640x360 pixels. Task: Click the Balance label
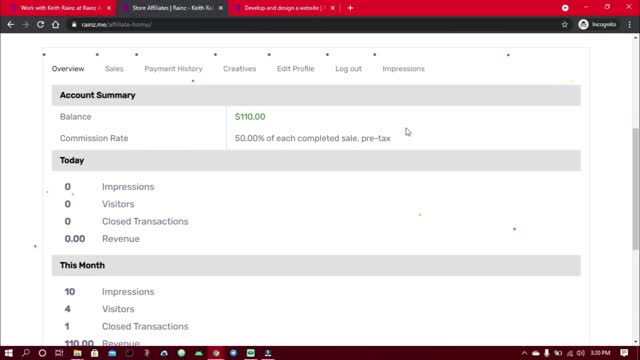point(76,117)
